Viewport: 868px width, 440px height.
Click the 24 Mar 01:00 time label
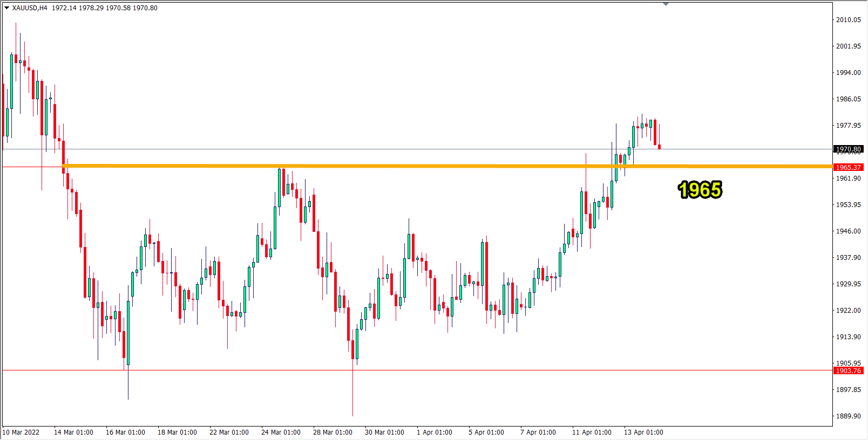(x=281, y=432)
